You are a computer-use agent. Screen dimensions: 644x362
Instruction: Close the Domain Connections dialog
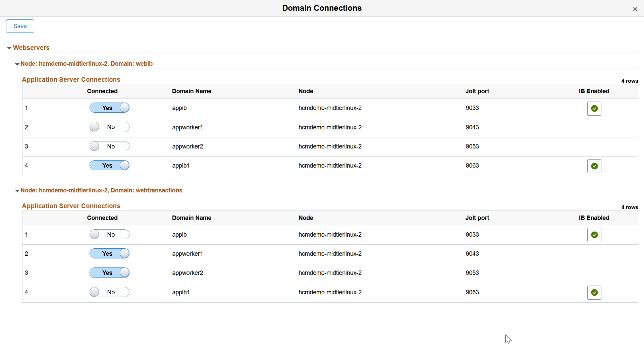pos(635,9)
